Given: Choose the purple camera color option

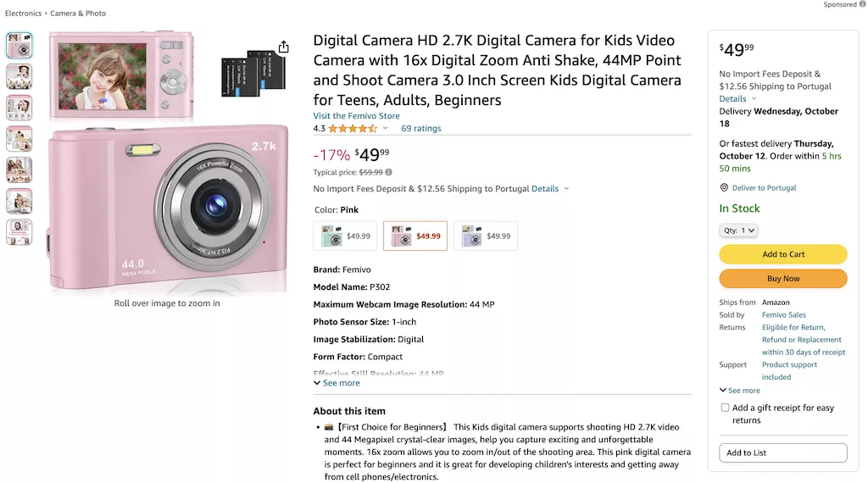Looking at the screenshot, I should pyautogui.click(x=486, y=236).
